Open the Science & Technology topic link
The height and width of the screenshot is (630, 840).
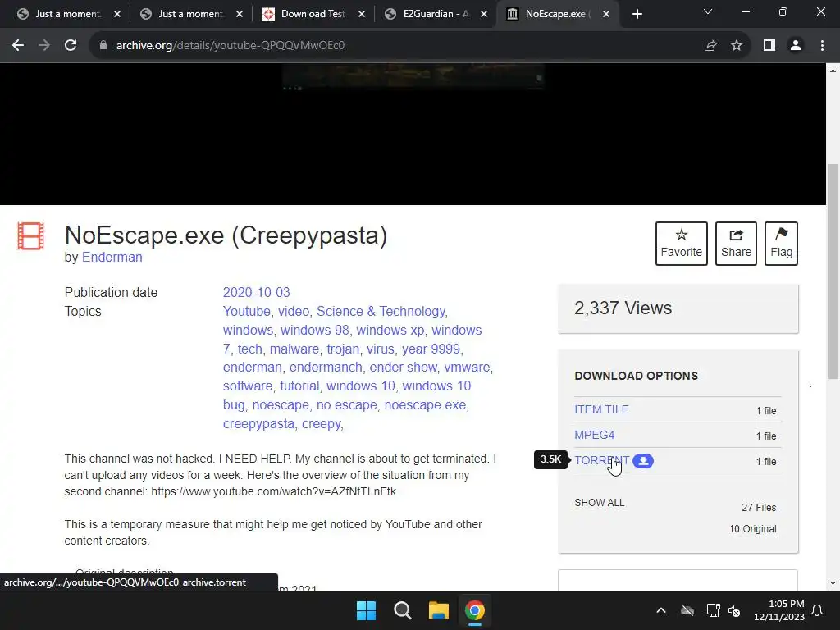click(381, 311)
